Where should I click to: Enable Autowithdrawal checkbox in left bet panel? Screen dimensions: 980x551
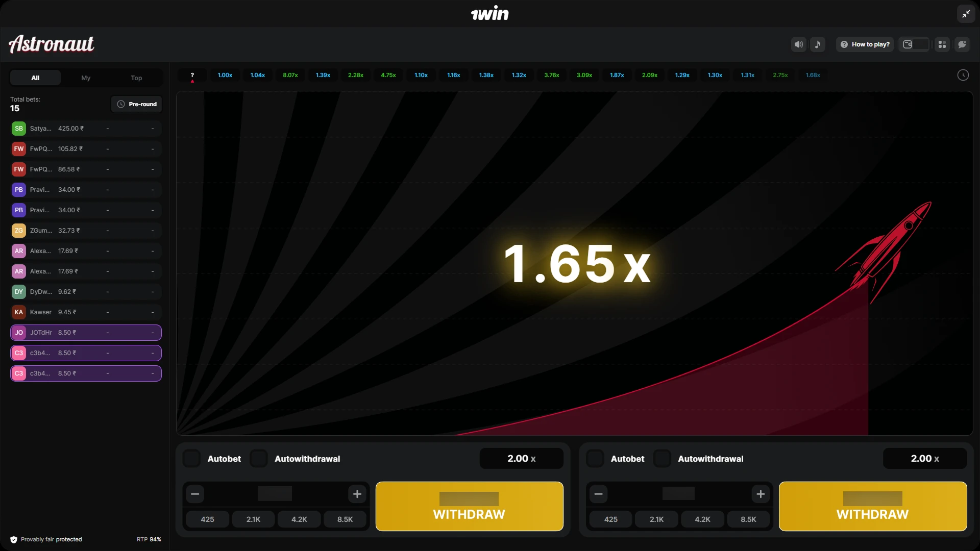pos(259,459)
